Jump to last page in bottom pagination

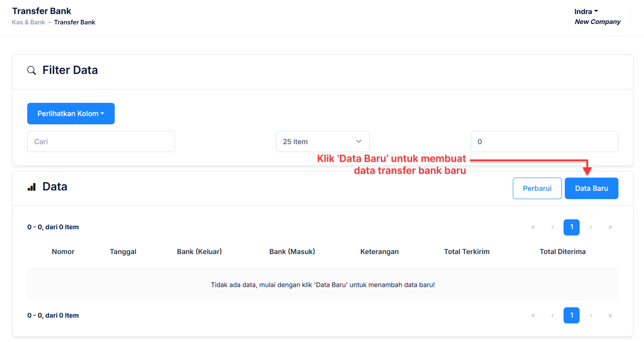[610, 316]
